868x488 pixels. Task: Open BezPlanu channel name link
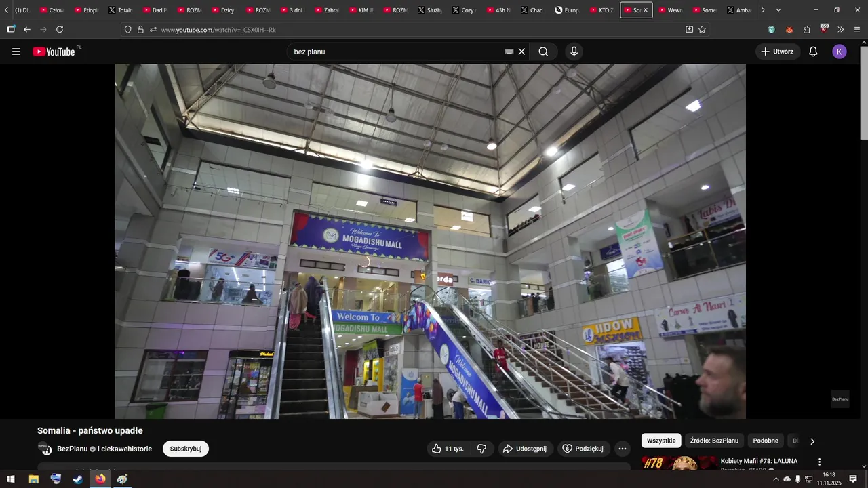click(72, 449)
